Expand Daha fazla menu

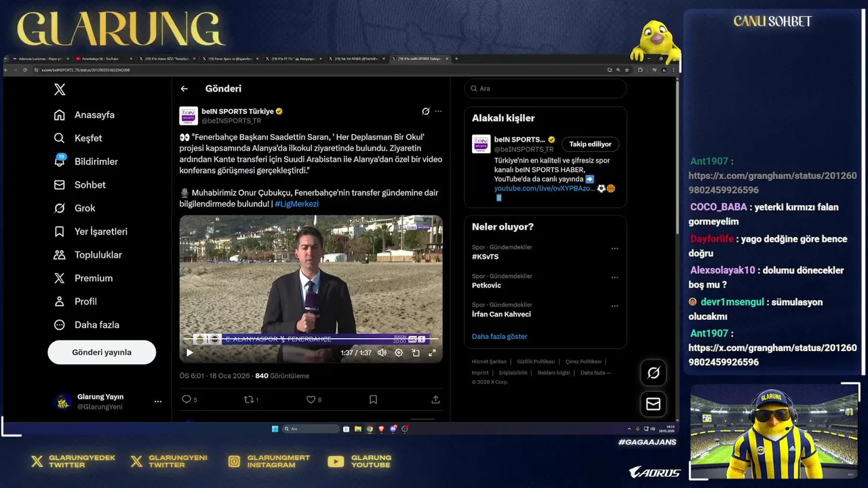[86, 325]
